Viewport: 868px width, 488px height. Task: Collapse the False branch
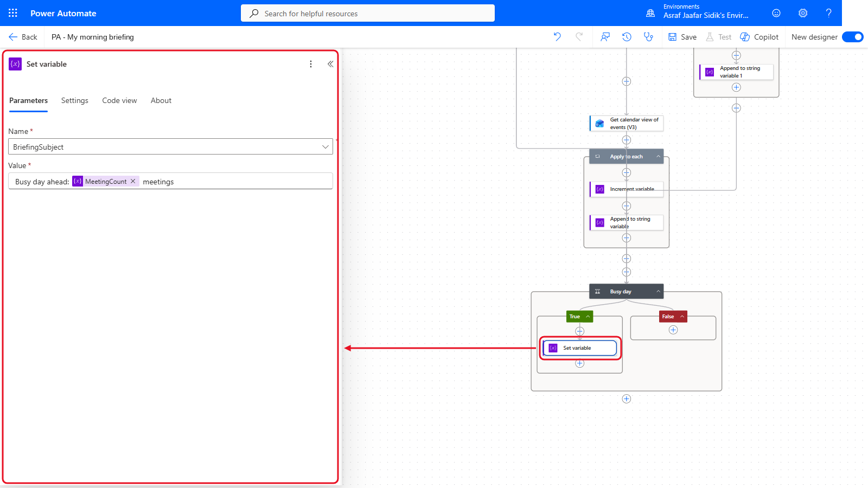pos(682,317)
